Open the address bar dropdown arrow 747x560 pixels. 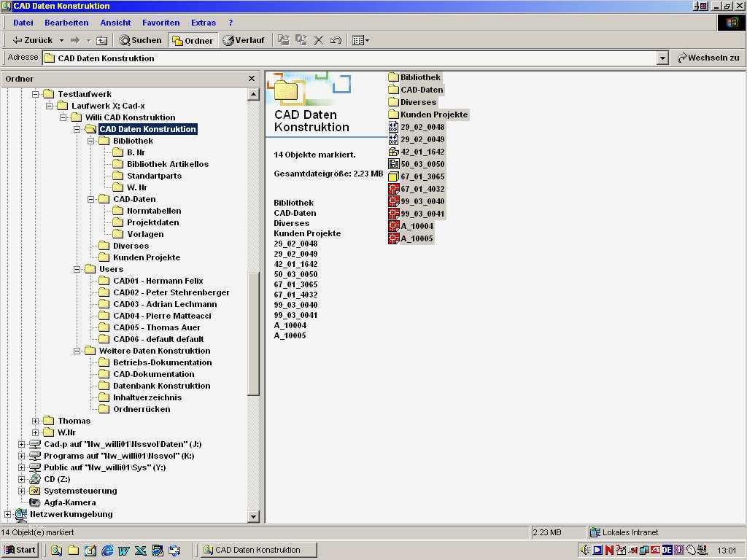pyautogui.click(x=662, y=58)
